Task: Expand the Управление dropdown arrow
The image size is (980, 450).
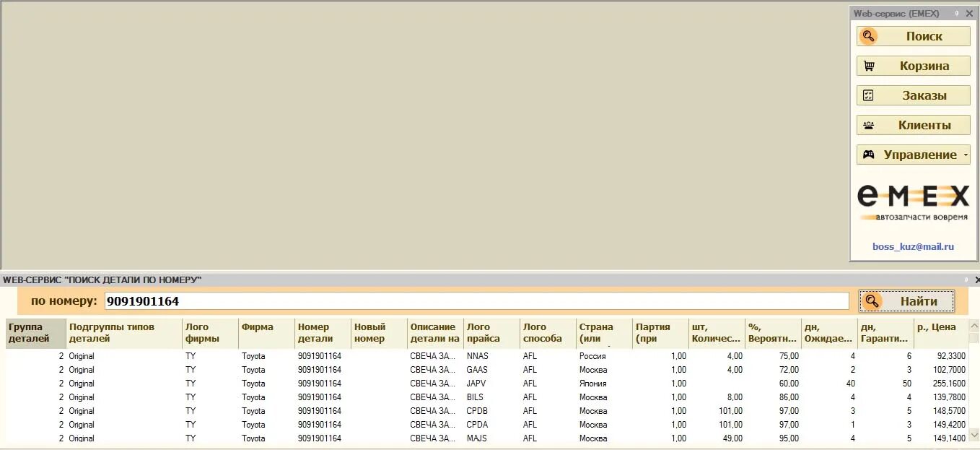Action: click(966, 155)
